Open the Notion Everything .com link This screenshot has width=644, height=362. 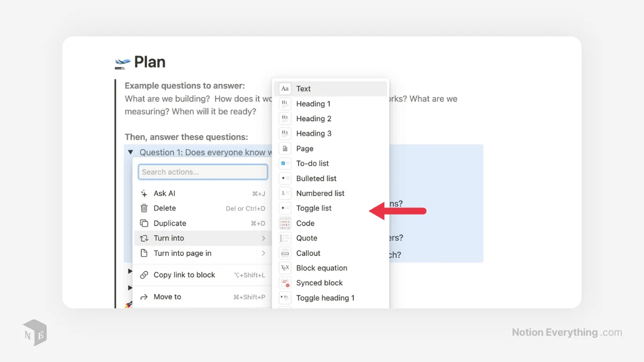coord(566,332)
